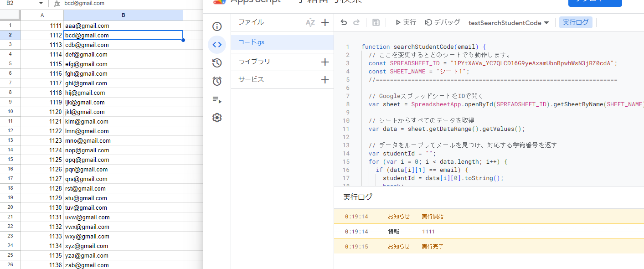Screen dimensions: 644x269
Task: Select cell with student number 1120
Action: pyautogui.click(x=42, y=112)
